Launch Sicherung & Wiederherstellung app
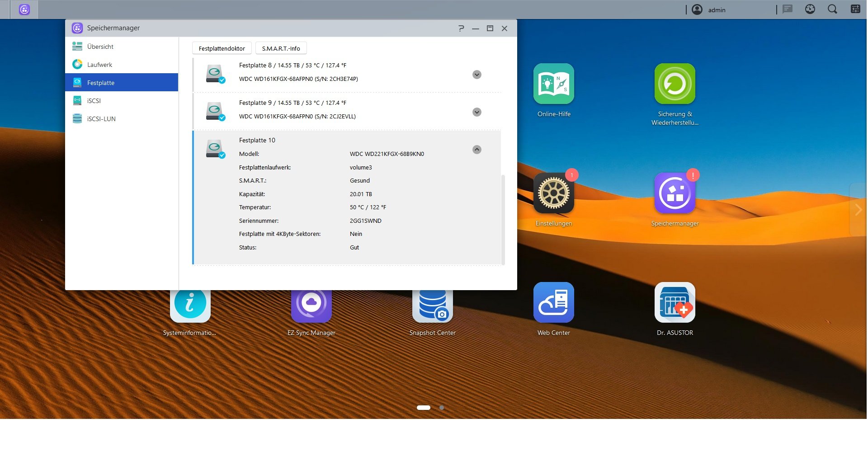This screenshot has height=470, width=868. pyautogui.click(x=675, y=84)
